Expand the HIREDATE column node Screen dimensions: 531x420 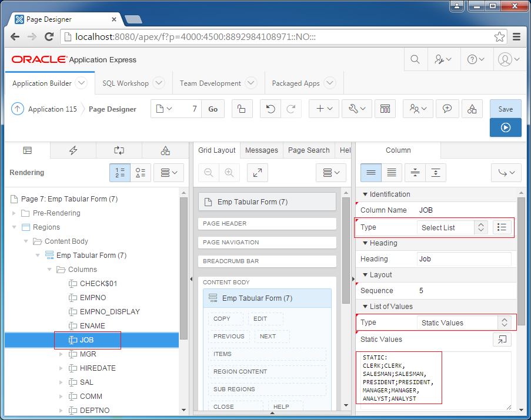click(61, 368)
